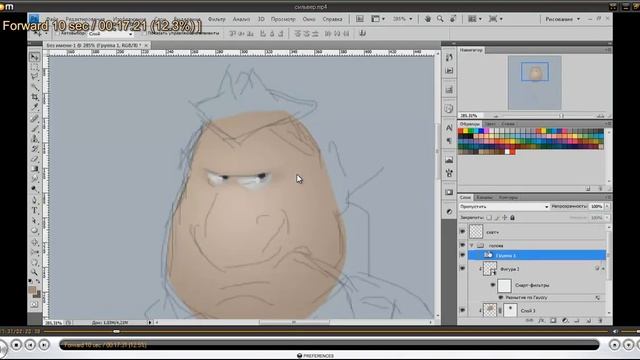Viewport: 640px width, 360px height.
Task: Select the Gradient tool in the toolbox
Action: [x=35, y=169]
